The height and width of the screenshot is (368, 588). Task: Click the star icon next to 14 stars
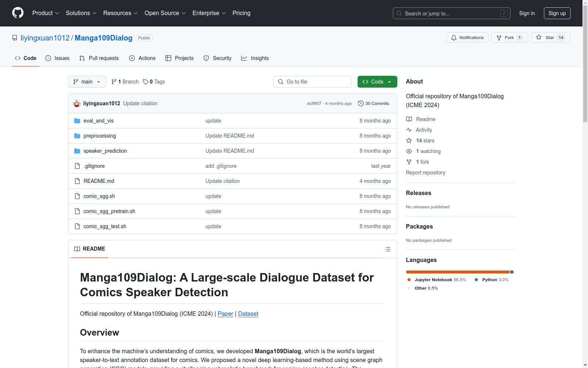click(x=409, y=141)
